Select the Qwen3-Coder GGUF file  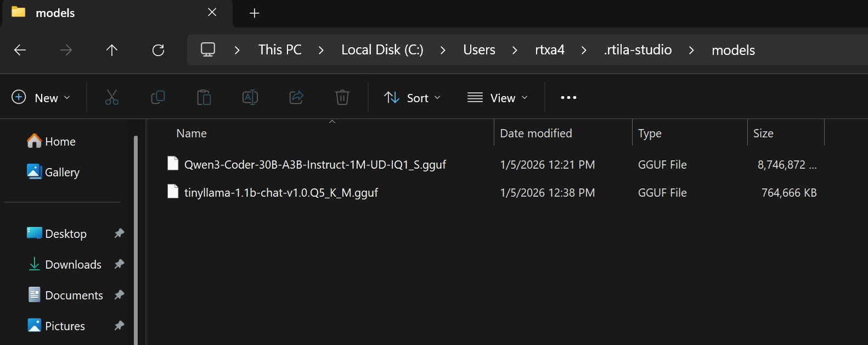pos(315,165)
